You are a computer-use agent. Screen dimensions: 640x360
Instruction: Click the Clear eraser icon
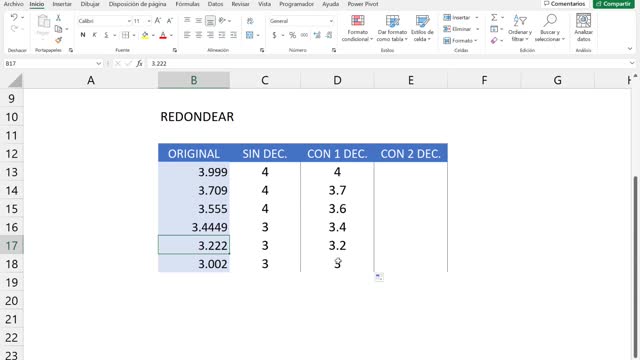494,40
